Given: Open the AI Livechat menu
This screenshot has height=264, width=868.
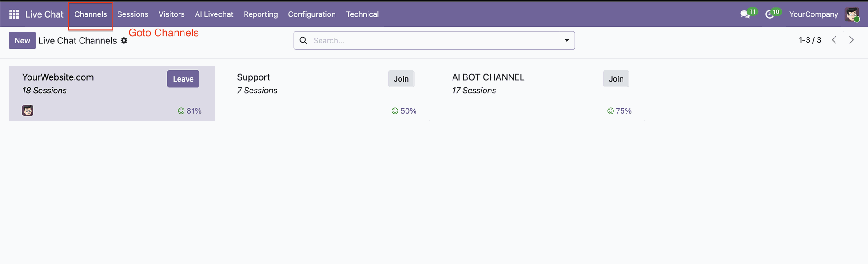Looking at the screenshot, I should point(214,14).
